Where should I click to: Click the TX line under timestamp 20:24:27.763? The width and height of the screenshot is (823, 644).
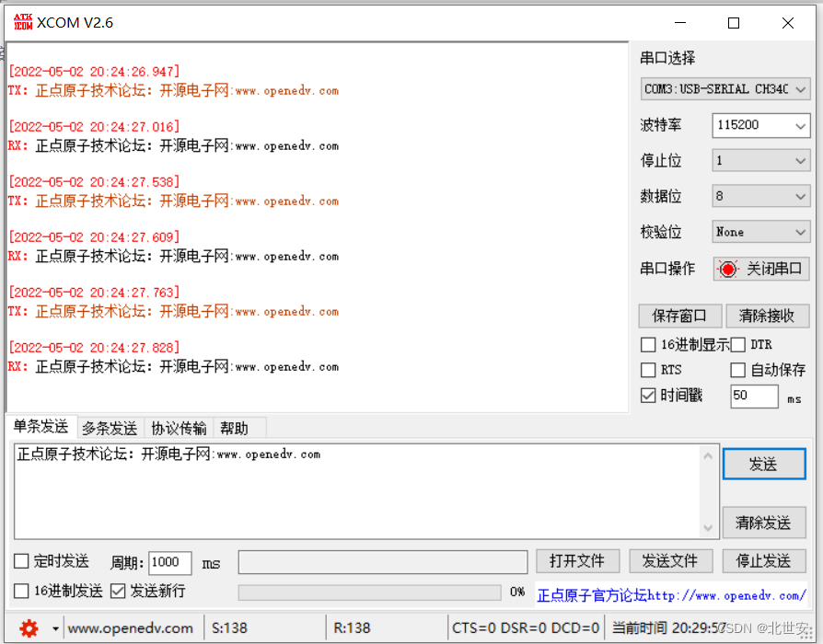tap(173, 312)
